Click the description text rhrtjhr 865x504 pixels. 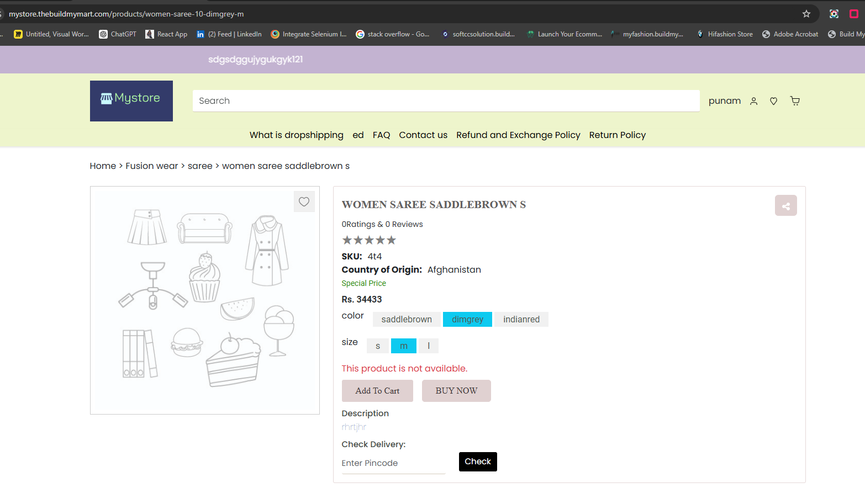354,427
